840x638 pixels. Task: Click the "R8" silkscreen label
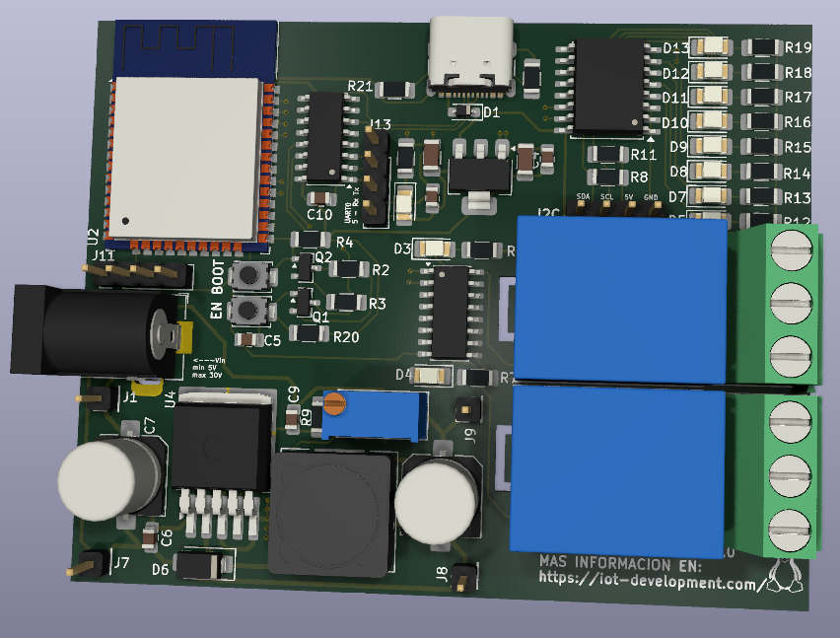pos(639,177)
